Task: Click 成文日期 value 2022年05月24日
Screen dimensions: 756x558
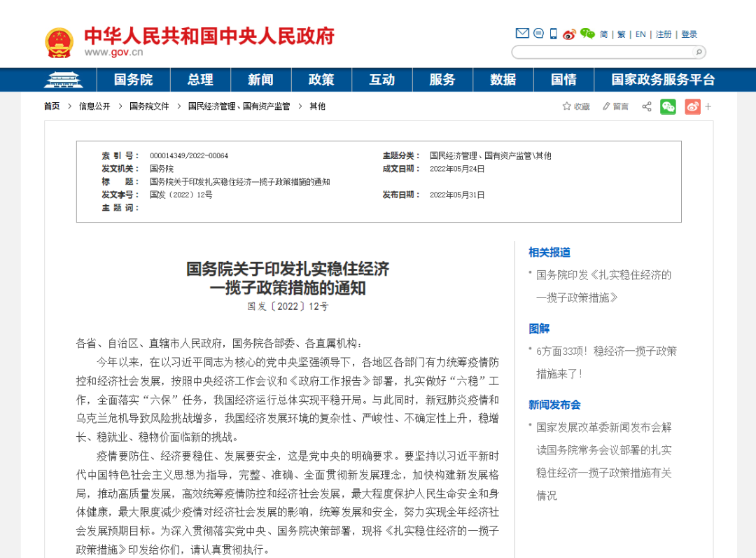Action: pos(457,169)
